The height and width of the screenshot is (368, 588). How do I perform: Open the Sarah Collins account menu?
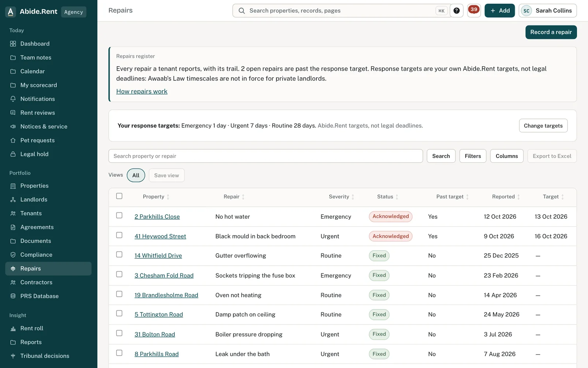tap(548, 11)
